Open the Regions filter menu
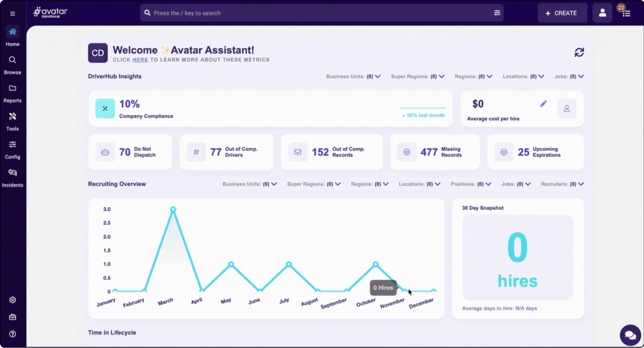Image resolution: width=644 pixels, height=348 pixels. pos(474,76)
